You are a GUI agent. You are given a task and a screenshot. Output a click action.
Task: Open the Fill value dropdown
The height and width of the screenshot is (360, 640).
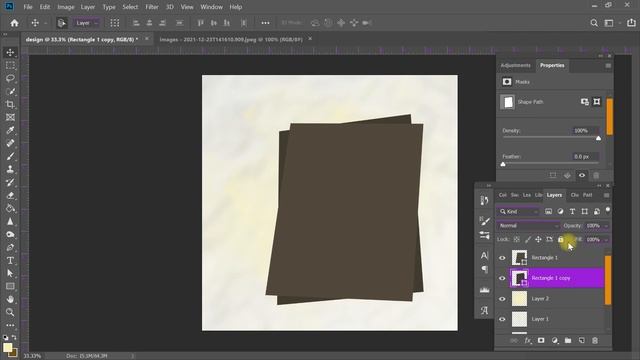[x=606, y=240]
